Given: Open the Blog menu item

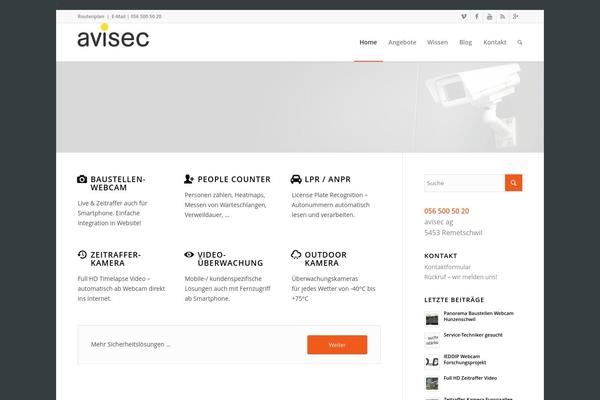Looking at the screenshot, I should point(465,42).
